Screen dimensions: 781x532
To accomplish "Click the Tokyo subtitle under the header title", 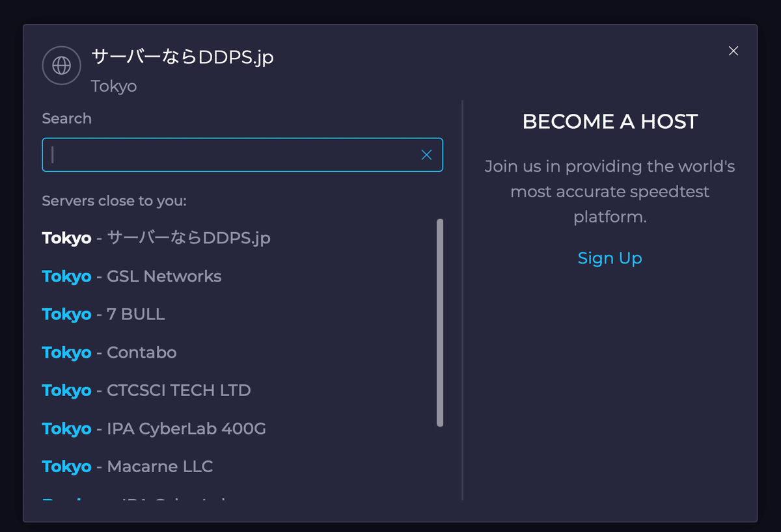I will coord(114,86).
